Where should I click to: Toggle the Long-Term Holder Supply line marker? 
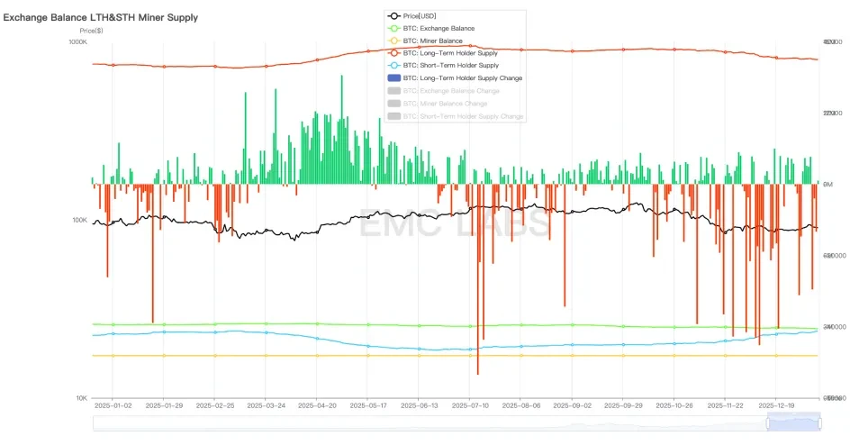(393, 54)
